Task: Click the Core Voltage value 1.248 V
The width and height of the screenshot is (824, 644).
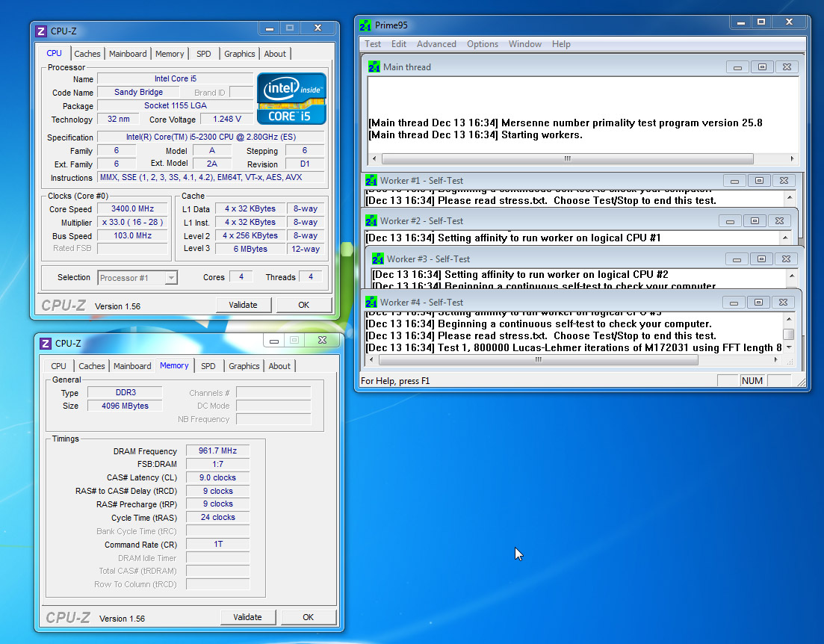Action: point(227,119)
